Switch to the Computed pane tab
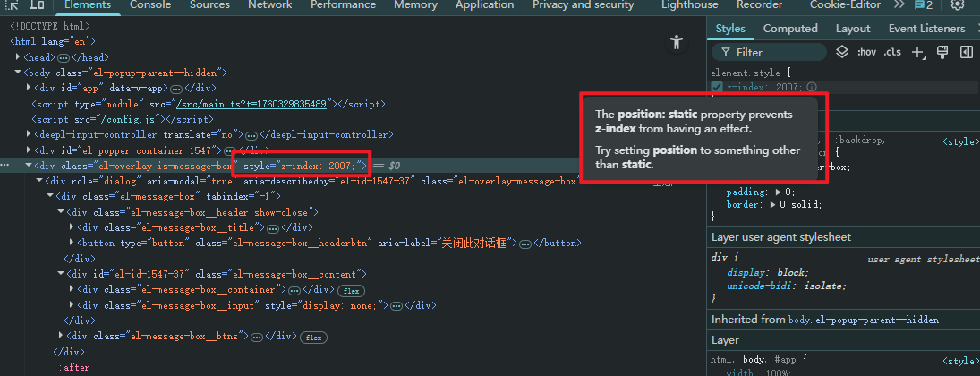This screenshot has height=376, width=980. click(x=790, y=29)
